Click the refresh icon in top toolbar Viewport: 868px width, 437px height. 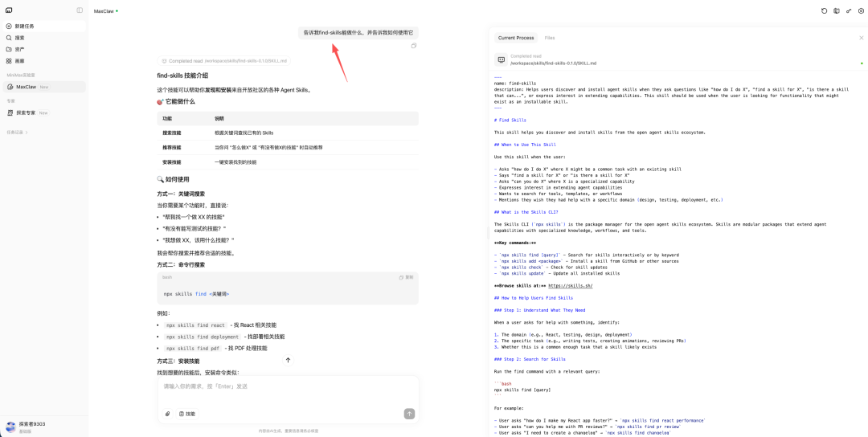point(825,10)
